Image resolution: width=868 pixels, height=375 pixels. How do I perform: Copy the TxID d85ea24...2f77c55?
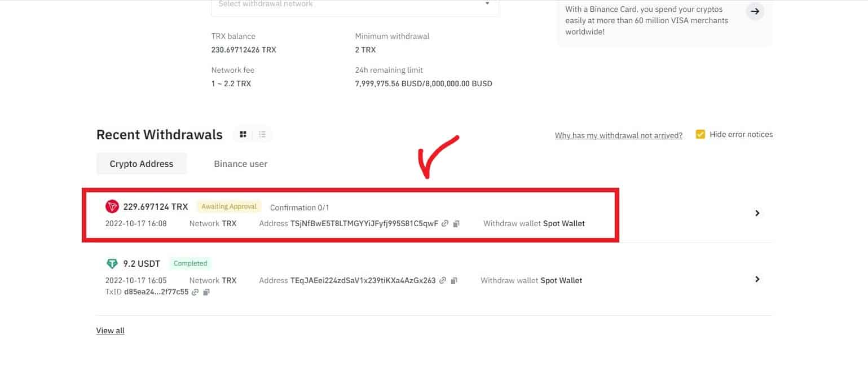(206, 292)
